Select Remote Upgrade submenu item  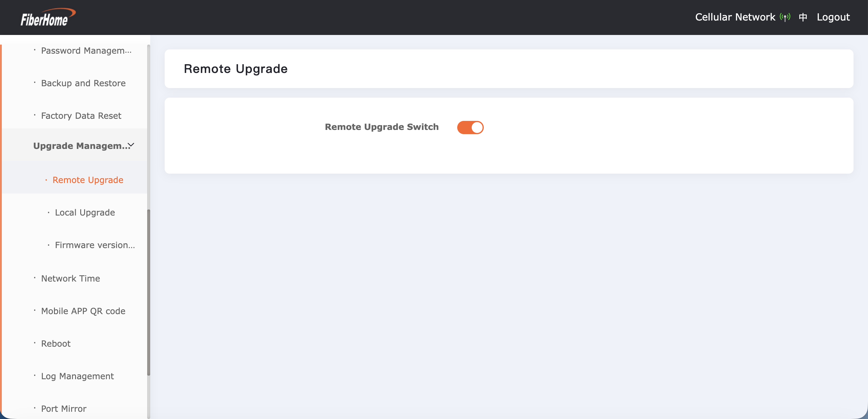pos(87,180)
